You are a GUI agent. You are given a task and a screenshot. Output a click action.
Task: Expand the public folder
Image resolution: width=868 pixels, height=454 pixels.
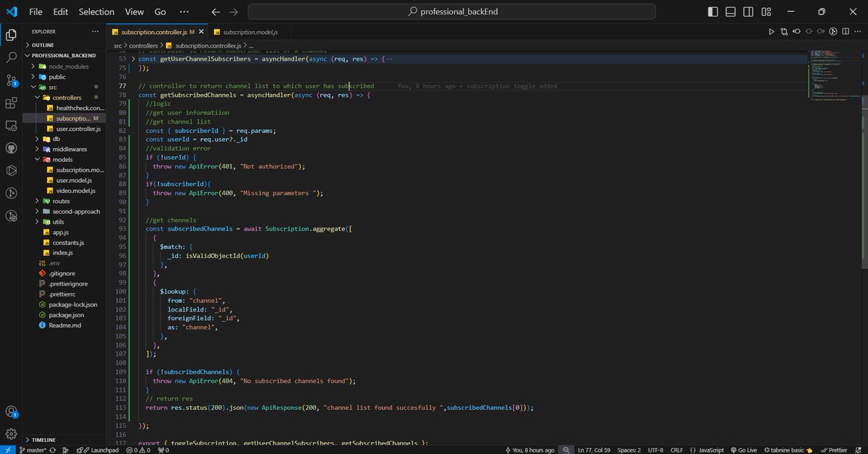click(64, 77)
